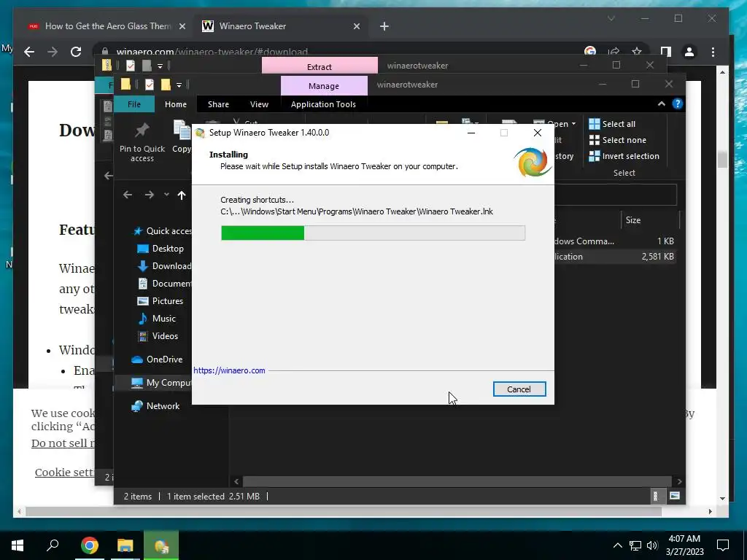
Task: Go up one folder level arrow
Action: (182, 195)
